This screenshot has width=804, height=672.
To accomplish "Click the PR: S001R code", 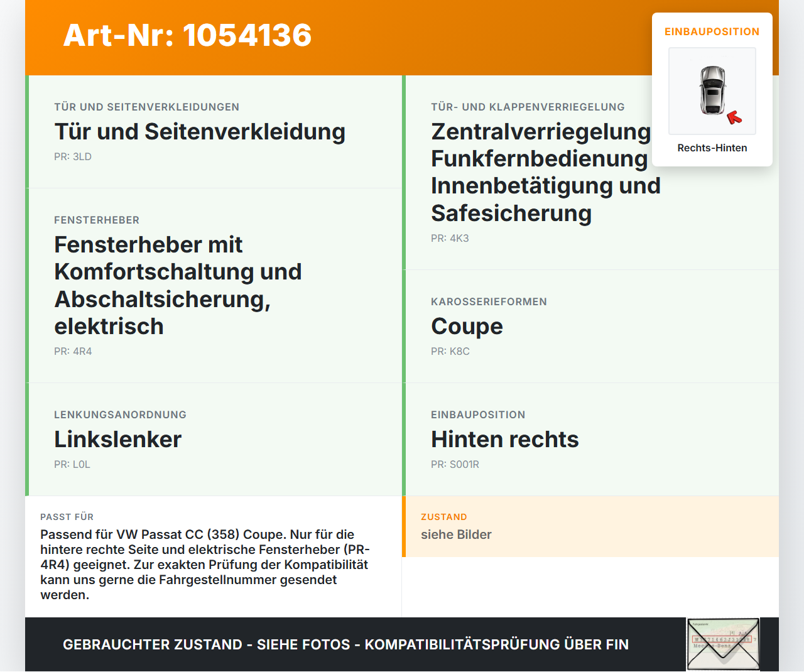I will pyautogui.click(x=455, y=465).
